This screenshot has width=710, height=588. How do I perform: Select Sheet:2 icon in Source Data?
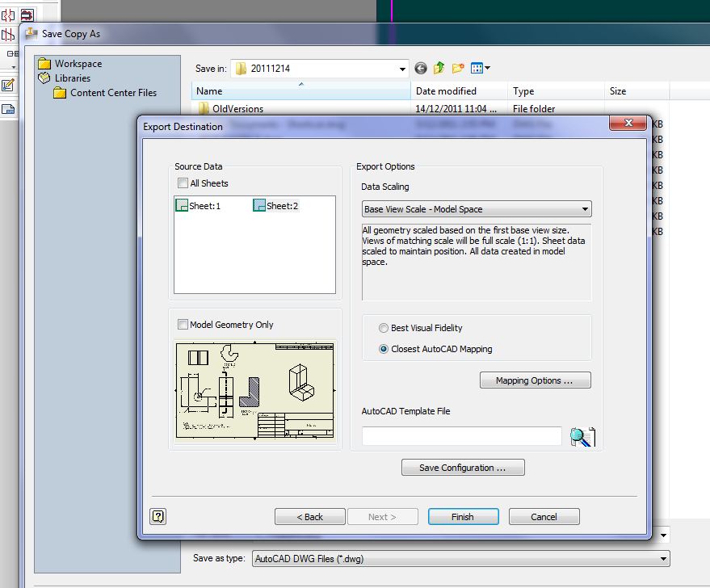pos(259,205)
